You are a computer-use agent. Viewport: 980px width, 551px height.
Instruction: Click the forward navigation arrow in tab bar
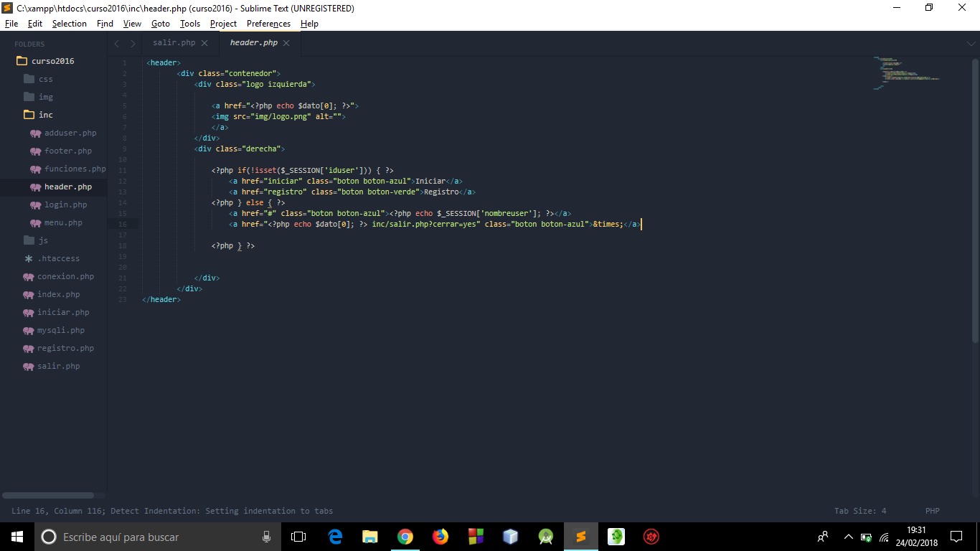click(133, 43)
